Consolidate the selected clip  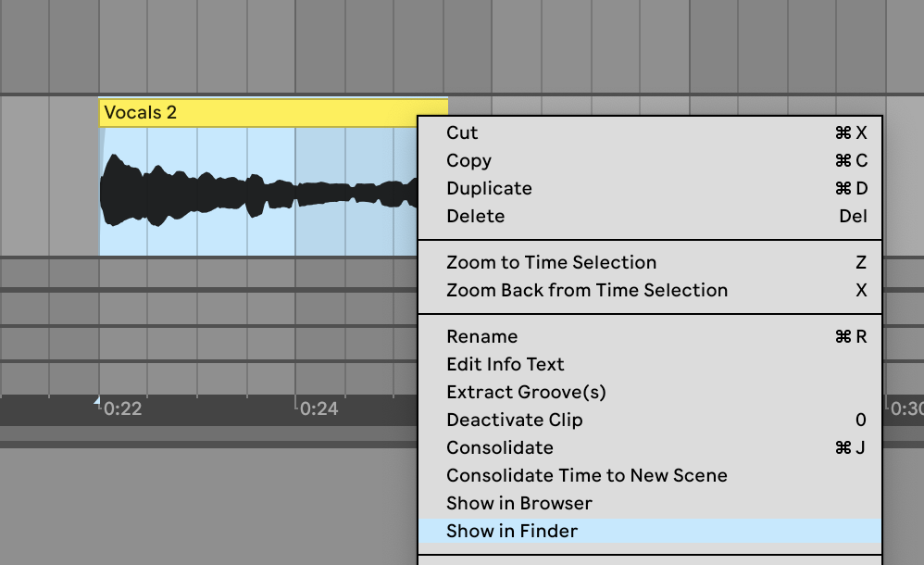click(499, 447)
